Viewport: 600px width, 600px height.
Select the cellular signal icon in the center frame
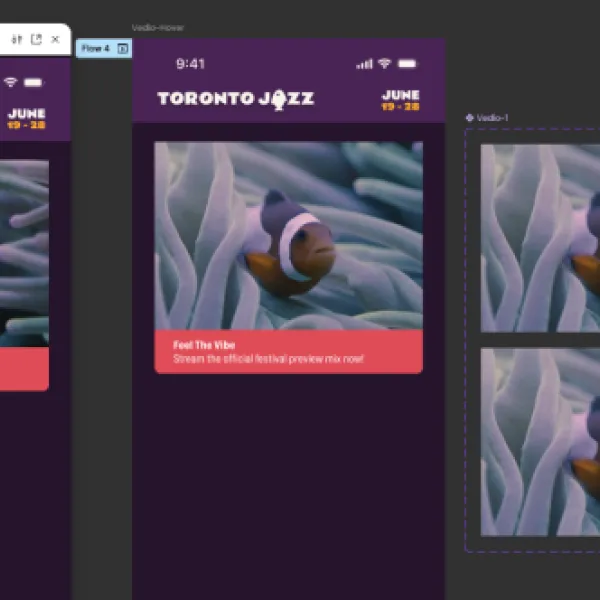click(364, 64)
